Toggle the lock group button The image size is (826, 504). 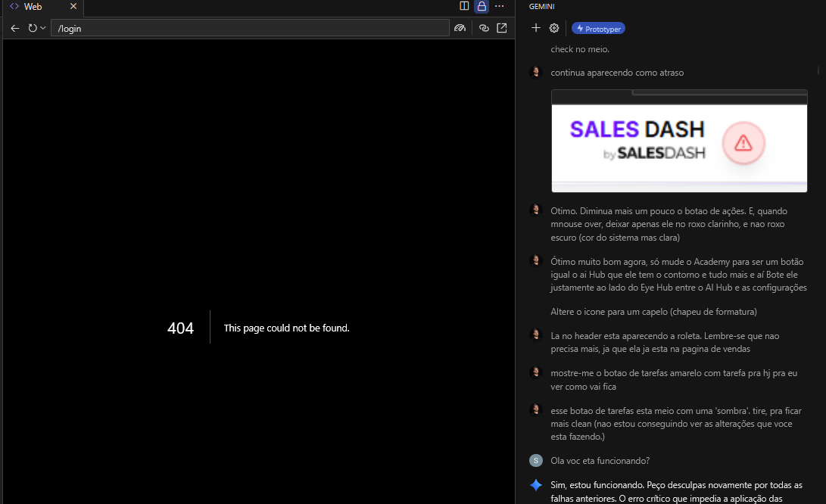[482, 6]
